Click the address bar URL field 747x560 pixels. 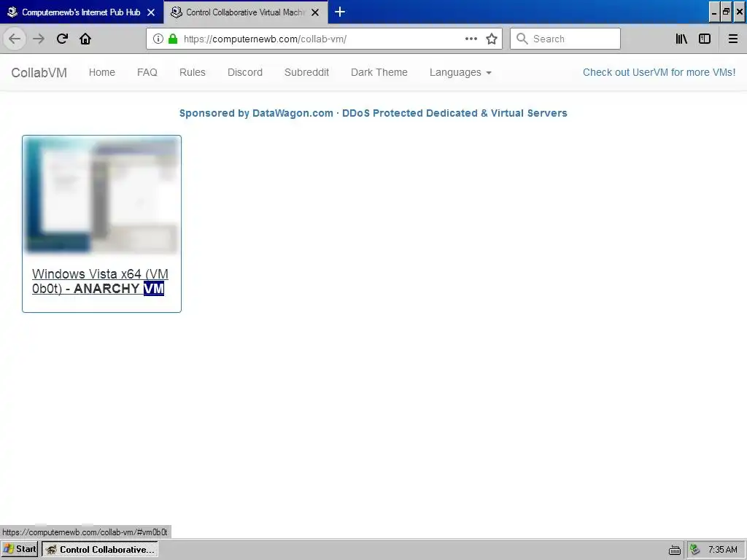point(324,39)
